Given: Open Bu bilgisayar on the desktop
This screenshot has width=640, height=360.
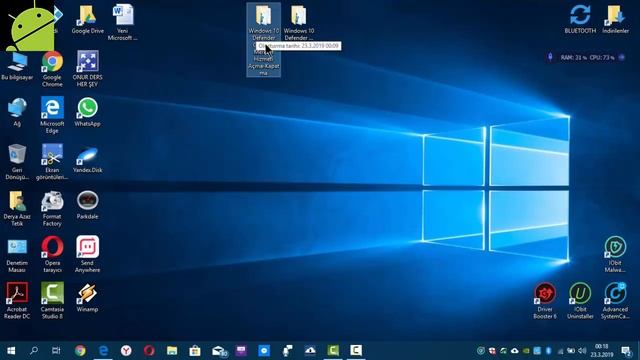Looking at the screenshot, I should (x=17, y=66).
